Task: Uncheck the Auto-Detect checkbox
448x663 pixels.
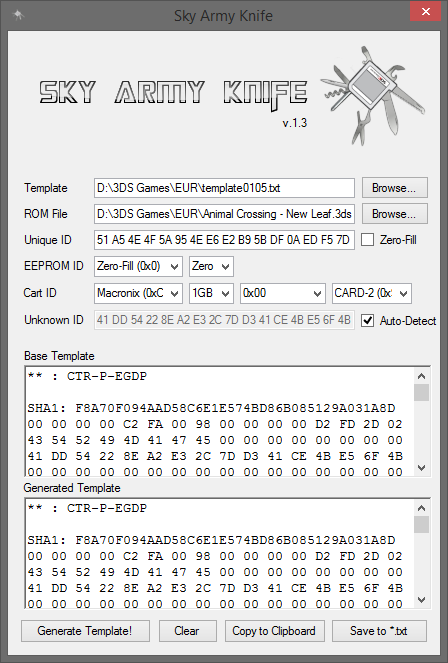Action: 367,321
